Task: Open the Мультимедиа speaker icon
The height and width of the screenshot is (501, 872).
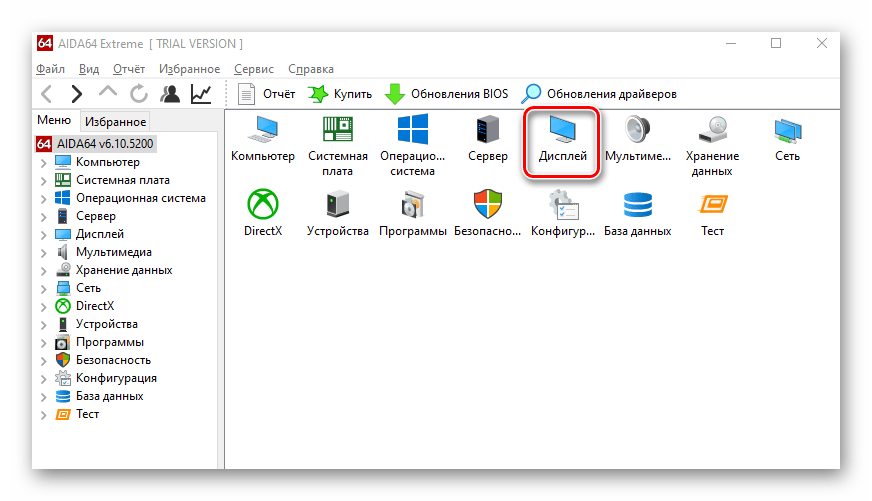Action: 638,131
